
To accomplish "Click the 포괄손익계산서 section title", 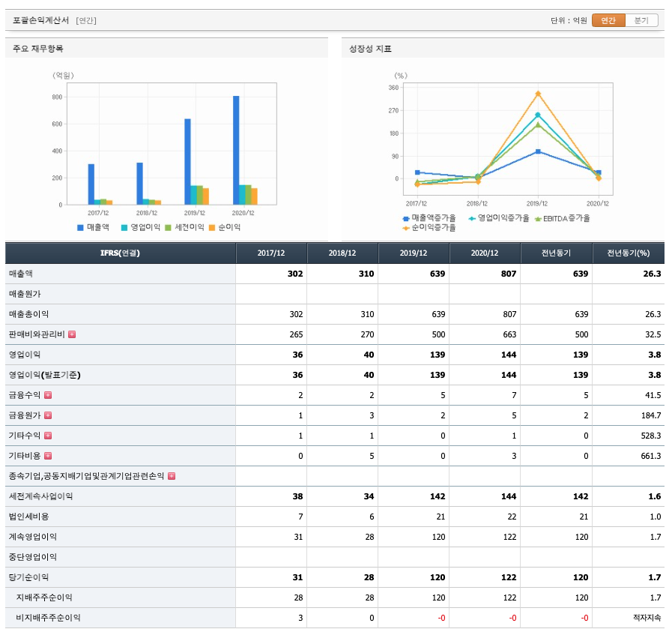I will [x=40, y=20].
